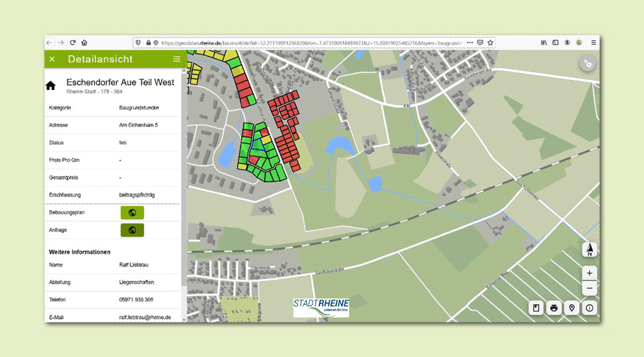
Task: Activate the location pin tool
Action: coord(572,308)
